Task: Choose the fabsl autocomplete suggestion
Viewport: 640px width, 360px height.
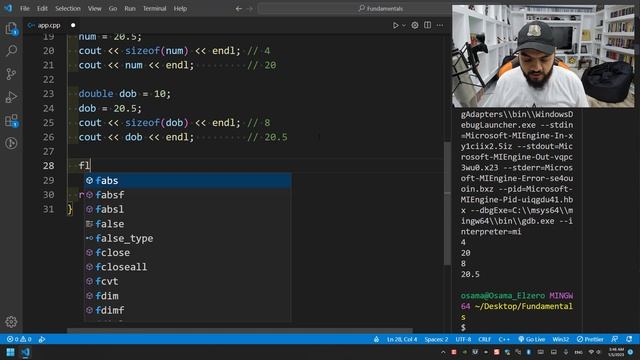Action: (x=188, y=209)
